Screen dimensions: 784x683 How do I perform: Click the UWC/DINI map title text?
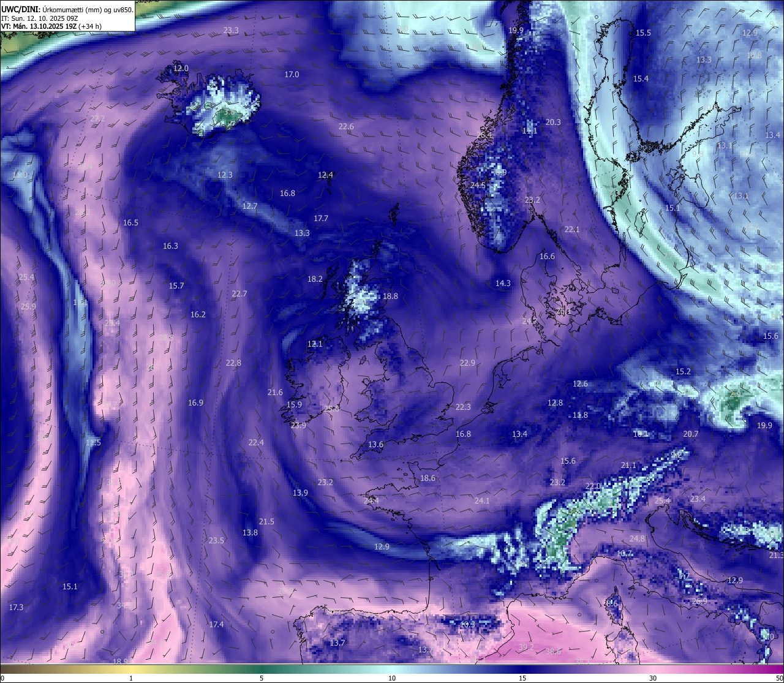coord(67,9)
